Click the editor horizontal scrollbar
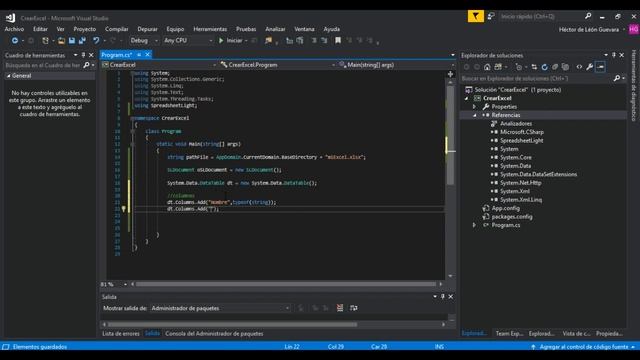This screenshot has height=360, width=640. 286,284
